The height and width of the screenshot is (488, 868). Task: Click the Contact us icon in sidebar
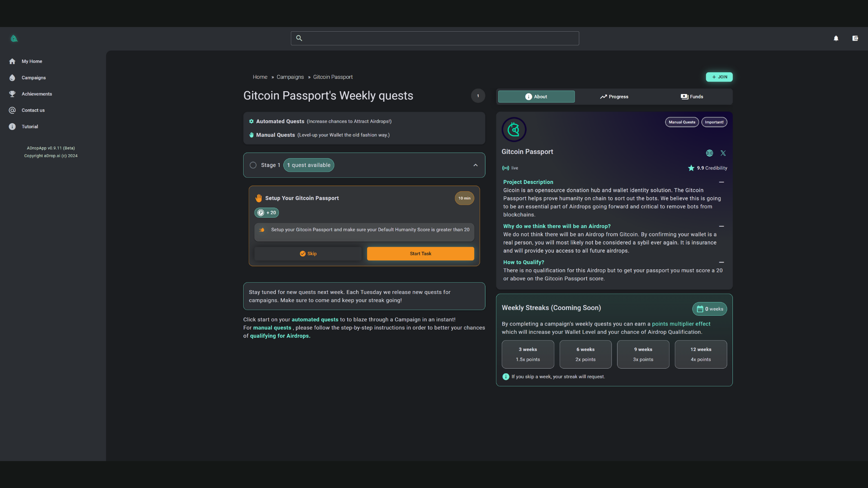tap(12, 110)
